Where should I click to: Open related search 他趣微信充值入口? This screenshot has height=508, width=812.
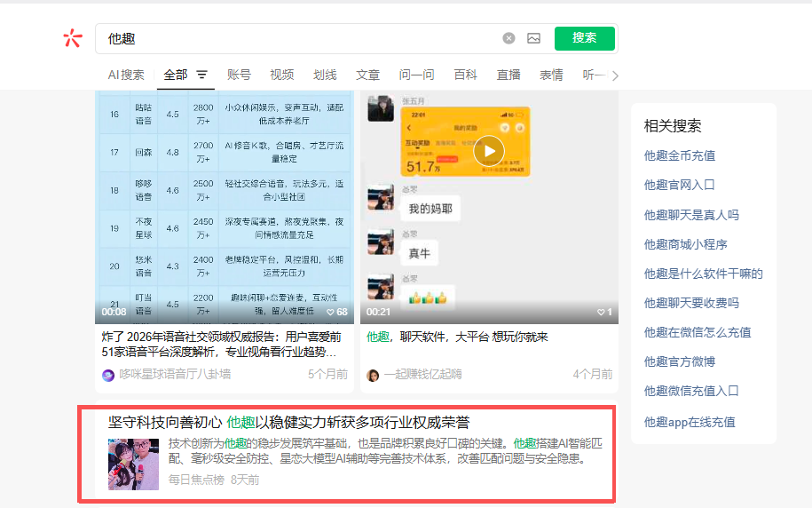691,391
